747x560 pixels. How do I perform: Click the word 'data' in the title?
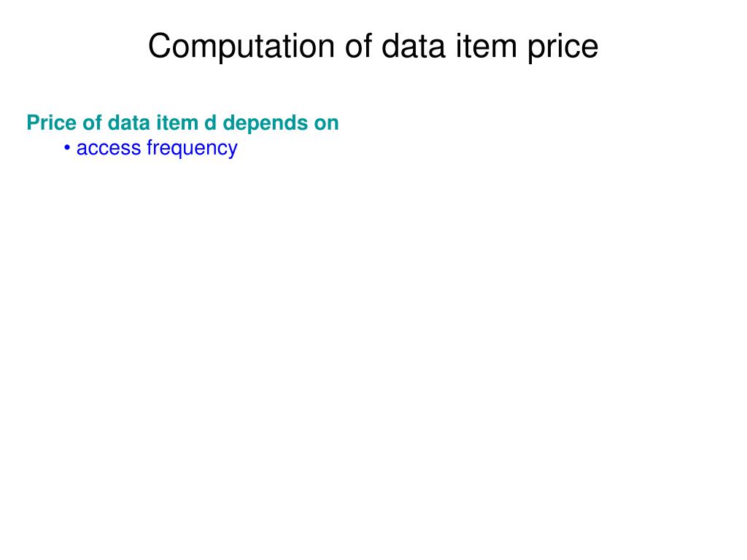[x=416, y=47]
